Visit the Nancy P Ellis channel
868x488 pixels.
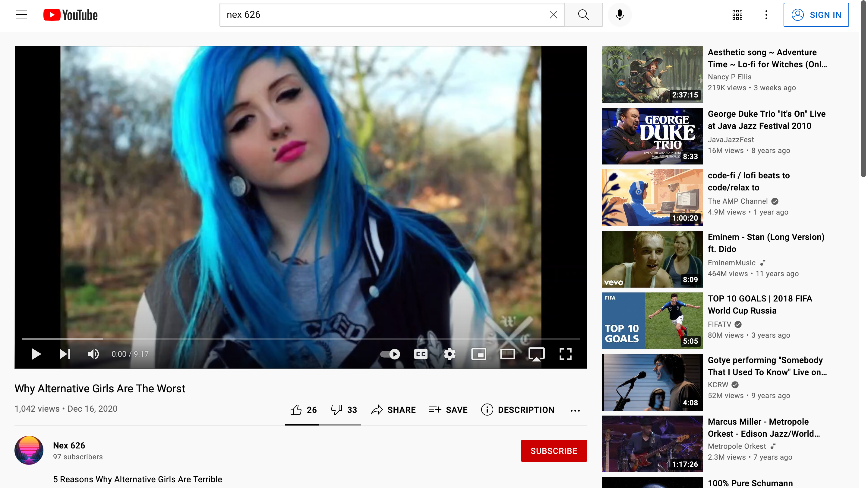tap(730, 77)
